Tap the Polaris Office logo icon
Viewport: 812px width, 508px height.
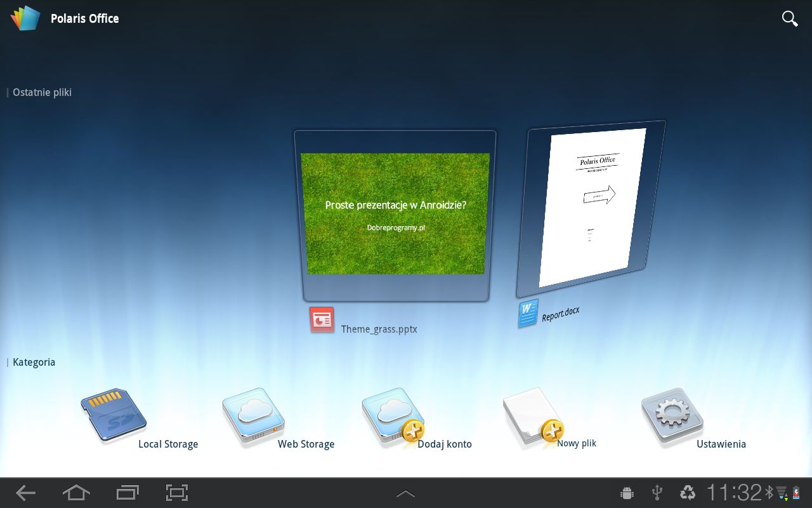coord(25,18)
